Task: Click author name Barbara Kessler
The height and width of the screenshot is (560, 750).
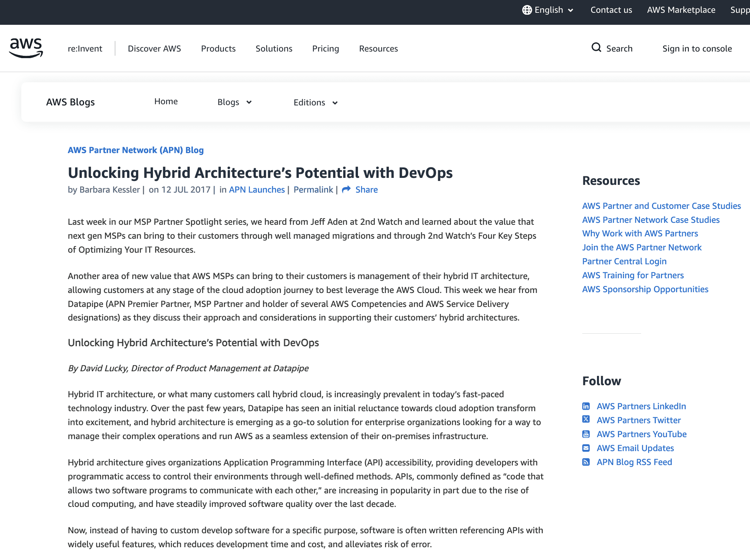Action: pos(110,190)
